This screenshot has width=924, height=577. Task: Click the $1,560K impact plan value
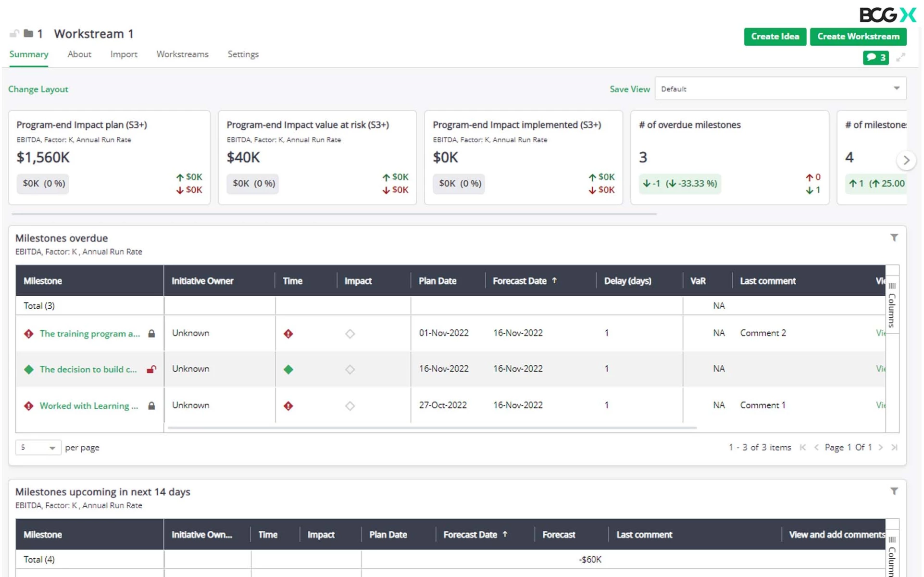43,157
